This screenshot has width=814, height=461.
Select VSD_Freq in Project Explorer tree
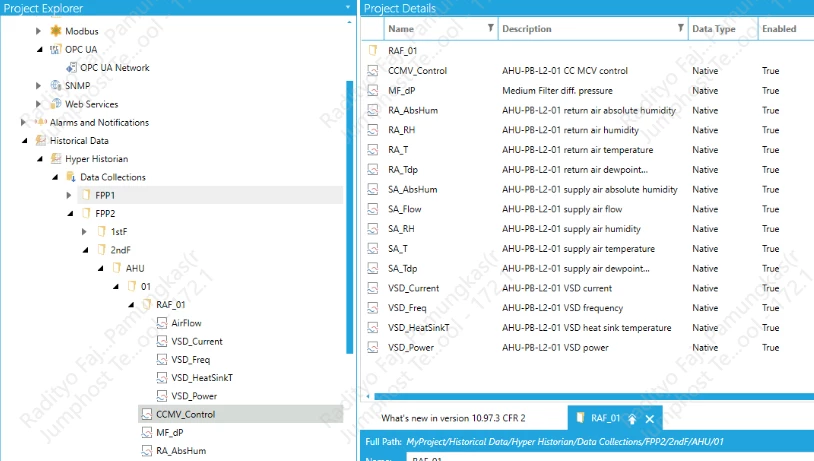pos(191,359)
